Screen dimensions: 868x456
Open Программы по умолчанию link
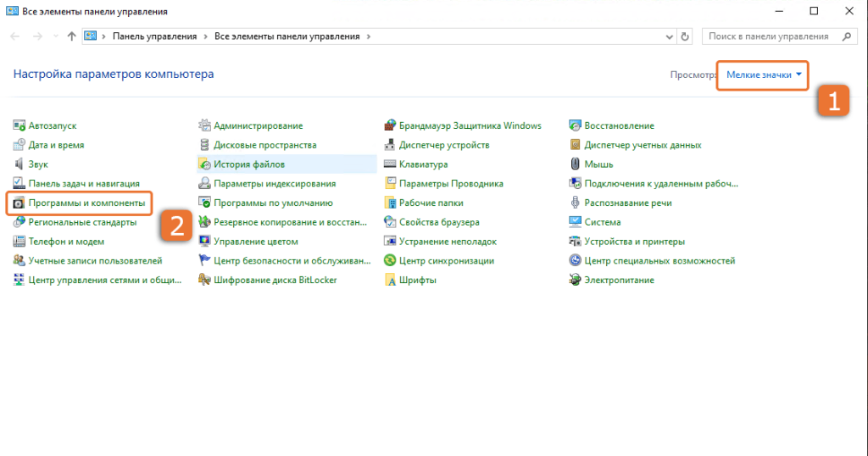point(273,203)
